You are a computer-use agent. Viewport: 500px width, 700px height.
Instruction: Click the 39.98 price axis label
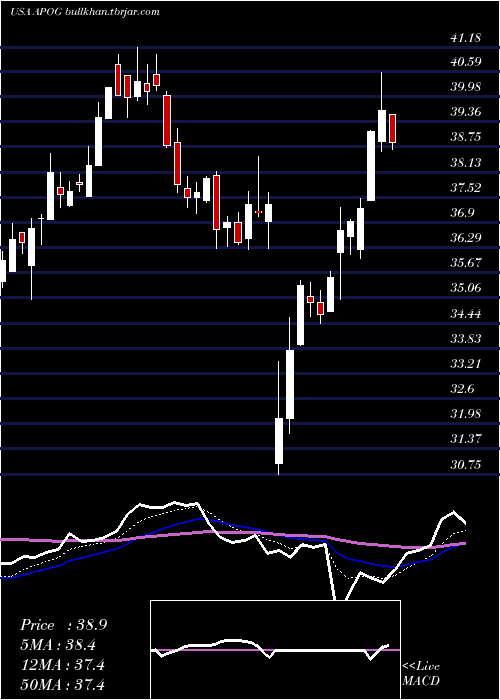tap(466, 87)
